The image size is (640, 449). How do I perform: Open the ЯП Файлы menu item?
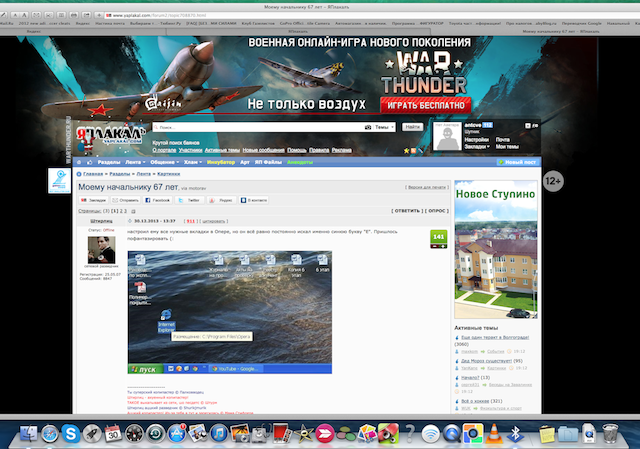tap(268, 162)
